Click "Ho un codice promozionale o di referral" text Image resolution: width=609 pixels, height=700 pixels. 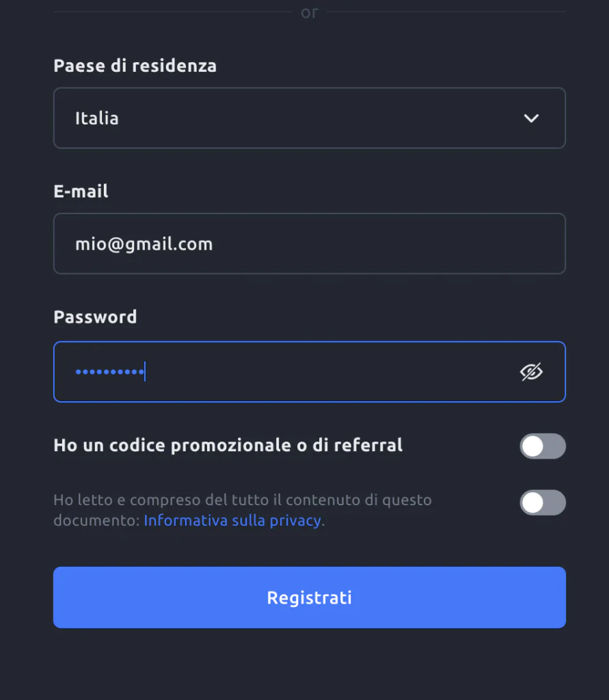pos(228,446)
